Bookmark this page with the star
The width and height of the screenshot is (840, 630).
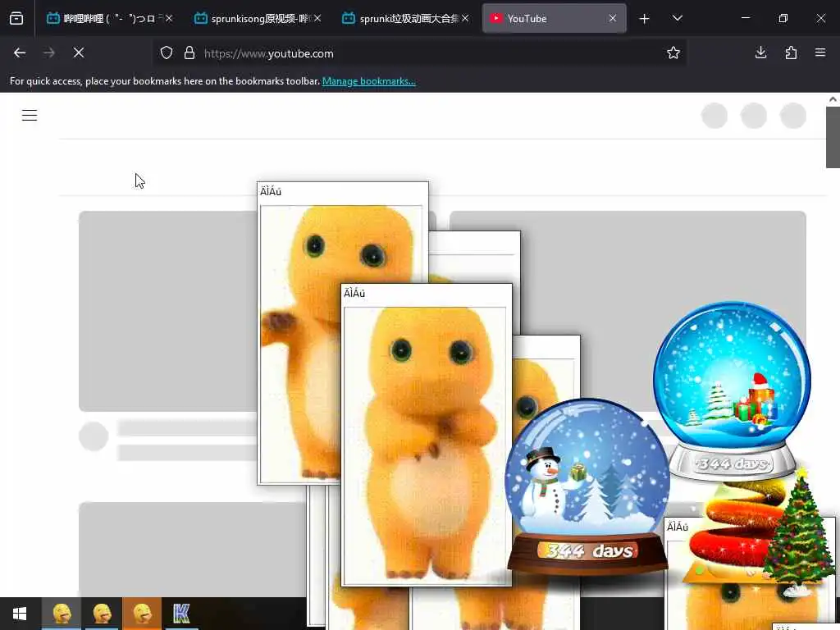click(x=673, y=53)
